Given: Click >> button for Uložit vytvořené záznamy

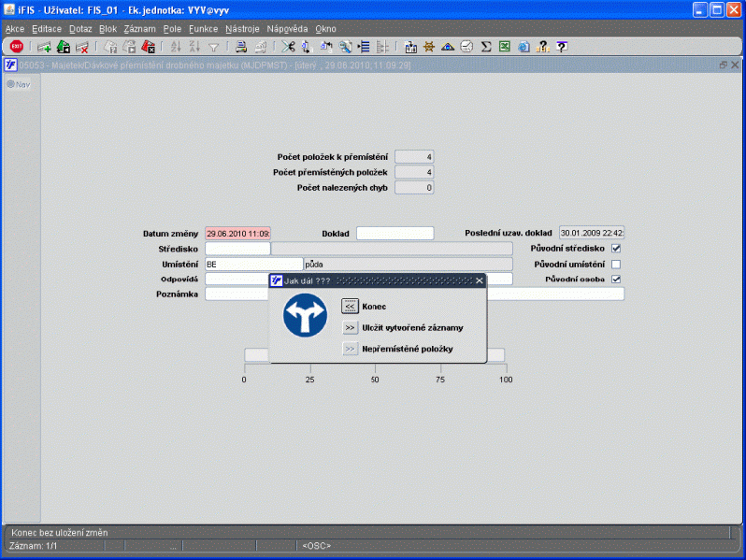Looking at the screenshot, I should tap(350, 328).
